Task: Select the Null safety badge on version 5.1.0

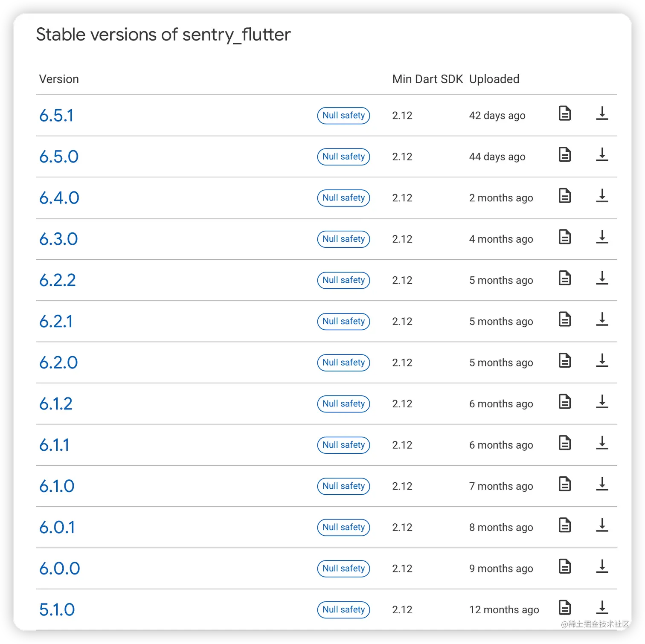Action: 343,609
